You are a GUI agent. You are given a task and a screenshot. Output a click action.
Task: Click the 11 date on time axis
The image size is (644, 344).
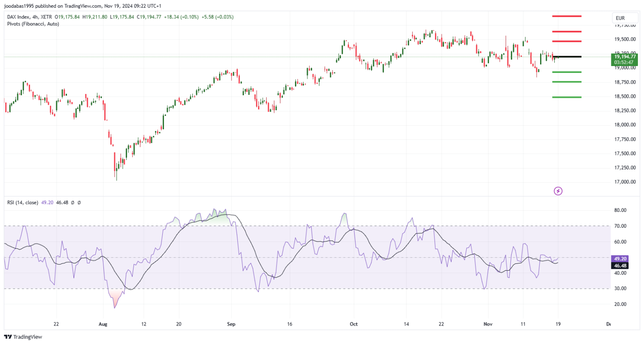point(522,324)
